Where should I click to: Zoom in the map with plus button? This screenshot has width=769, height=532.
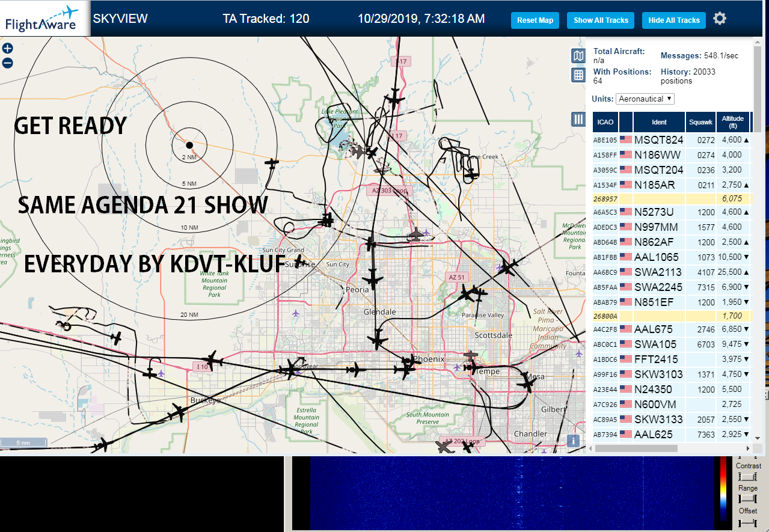point(7,49)
